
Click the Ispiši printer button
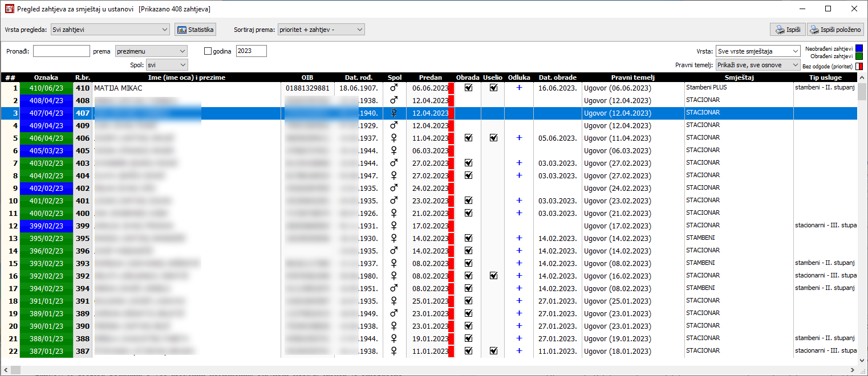(x=787, y=30)
